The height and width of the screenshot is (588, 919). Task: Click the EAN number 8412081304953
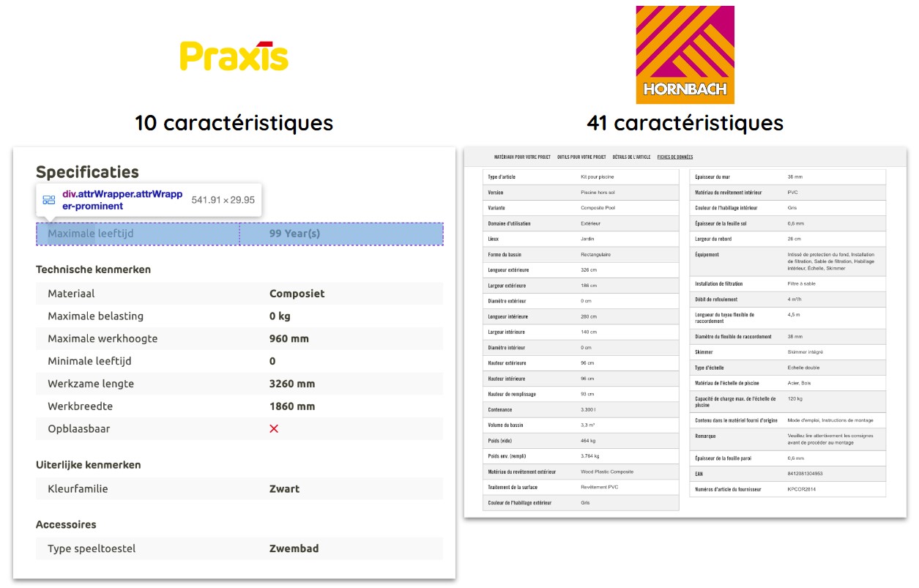click(805, 474)
